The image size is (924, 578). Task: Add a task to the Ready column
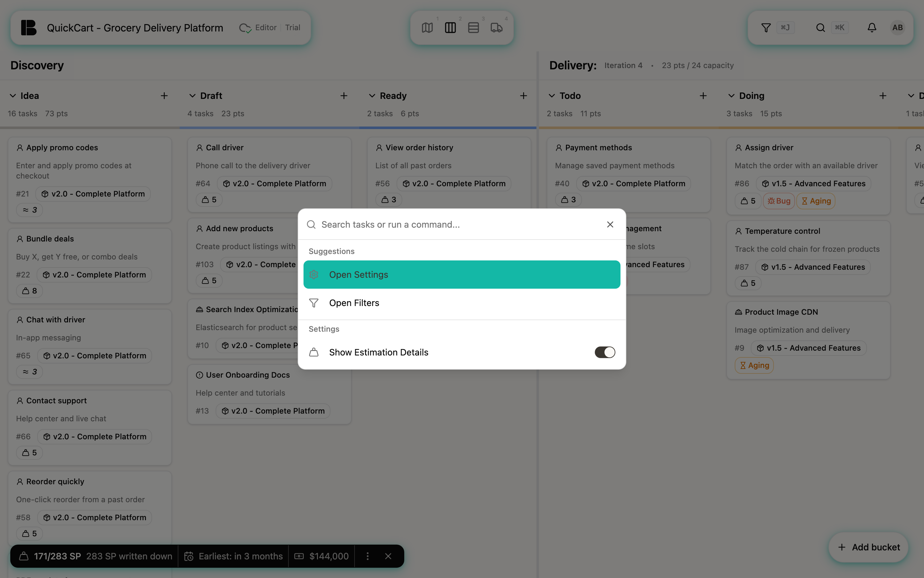click(x=524, y=96)
